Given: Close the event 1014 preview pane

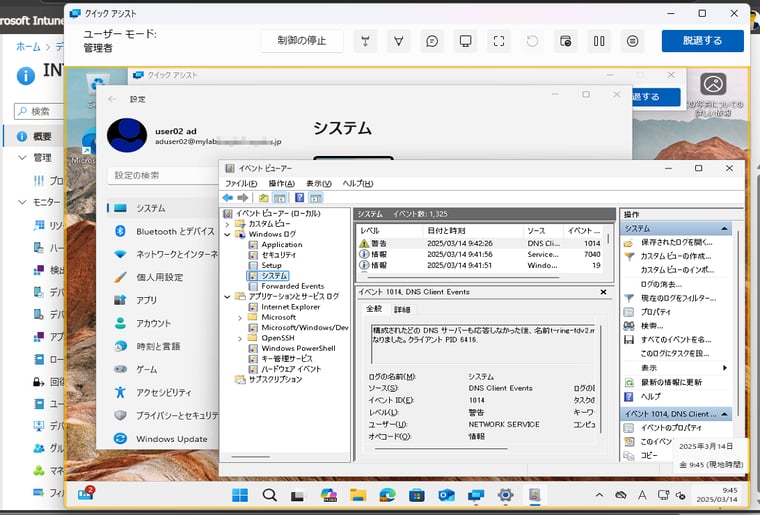Looking at the screenshot, I should pyautogui.click(x=603, y=292).
